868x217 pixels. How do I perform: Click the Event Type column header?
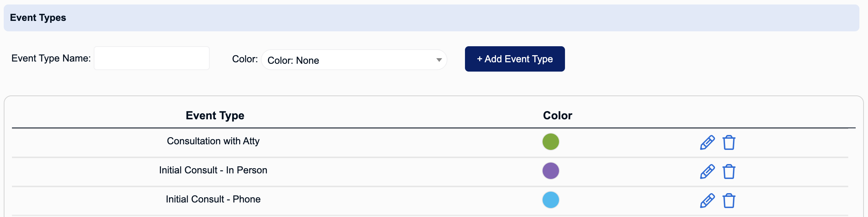coord(215,116)
